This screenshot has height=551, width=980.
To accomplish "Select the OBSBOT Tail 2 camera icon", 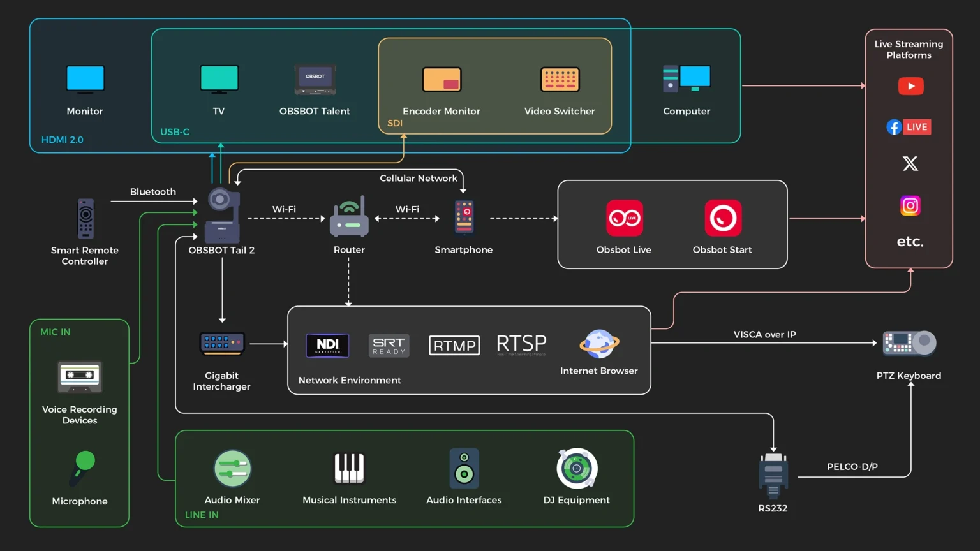I will click(222, 215).
